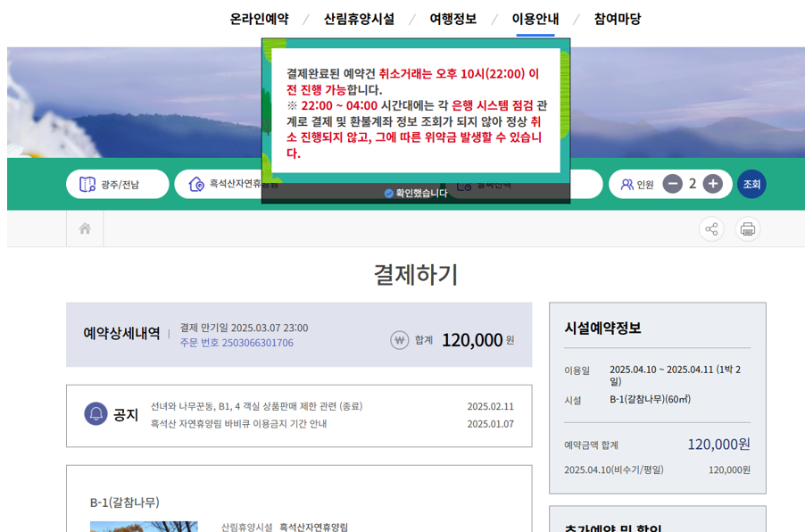Image resolution: width=805 pixels, height=532 pixels.
Task: Open the 이용안내 menu
Action: click(x=535, y=19)
